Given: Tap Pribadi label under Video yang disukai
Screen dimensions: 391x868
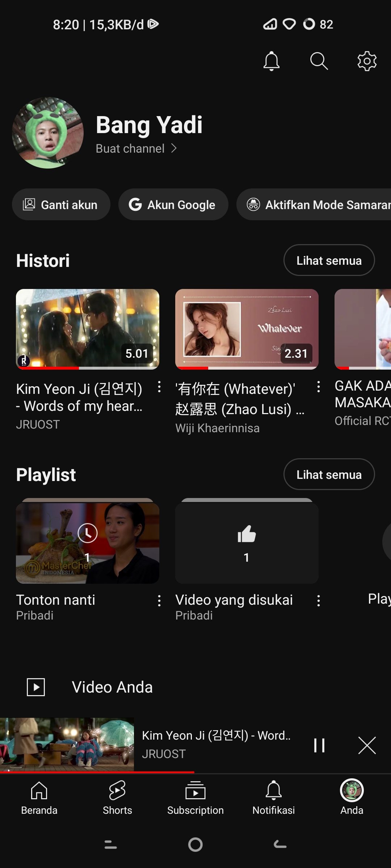Looking at the screenshot, I should point(194,615).
